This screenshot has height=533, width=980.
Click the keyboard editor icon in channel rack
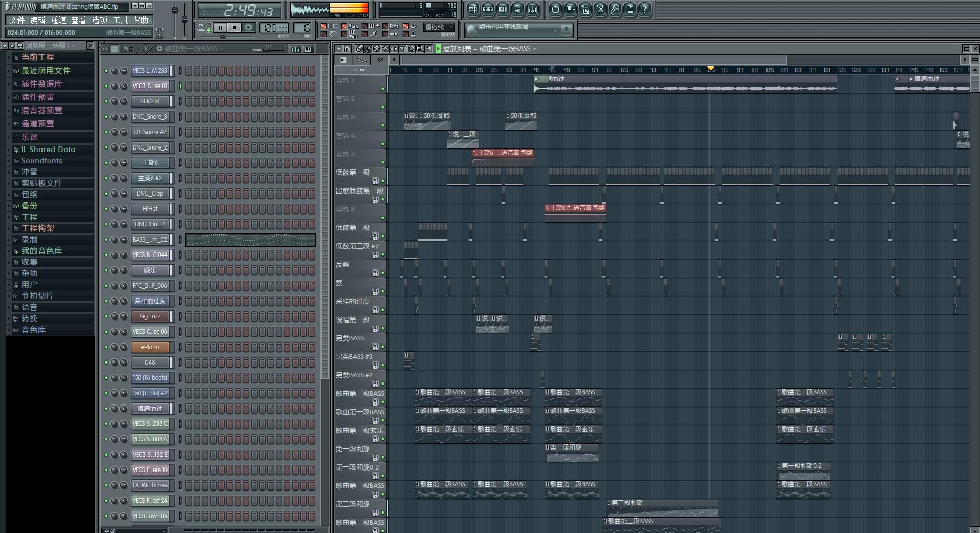point(308,49)
